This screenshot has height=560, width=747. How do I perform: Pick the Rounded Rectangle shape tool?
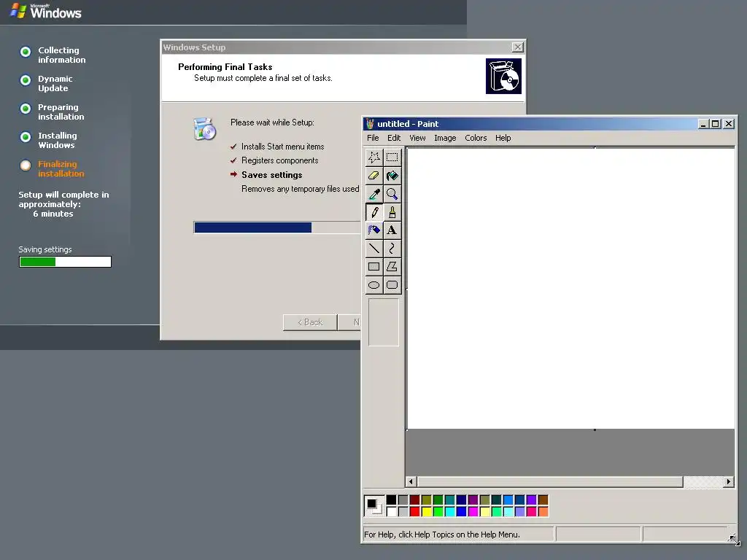tap(392, 285)
